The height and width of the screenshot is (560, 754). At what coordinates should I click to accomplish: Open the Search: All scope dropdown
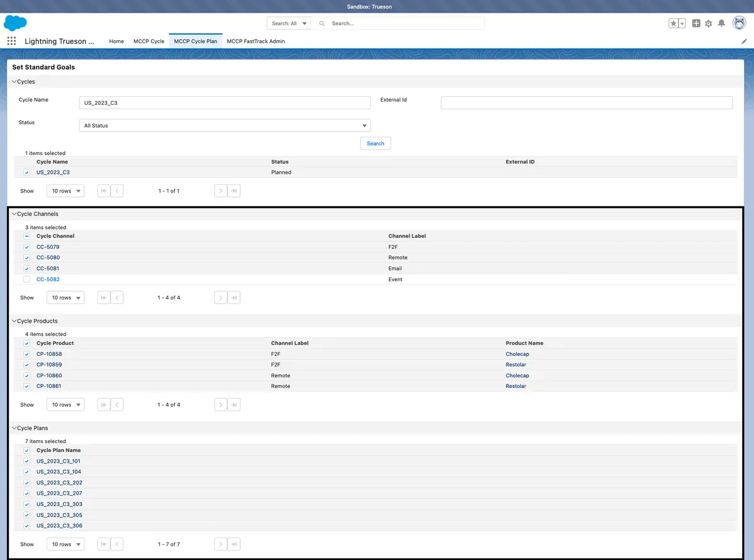click(x=289, y=23)
